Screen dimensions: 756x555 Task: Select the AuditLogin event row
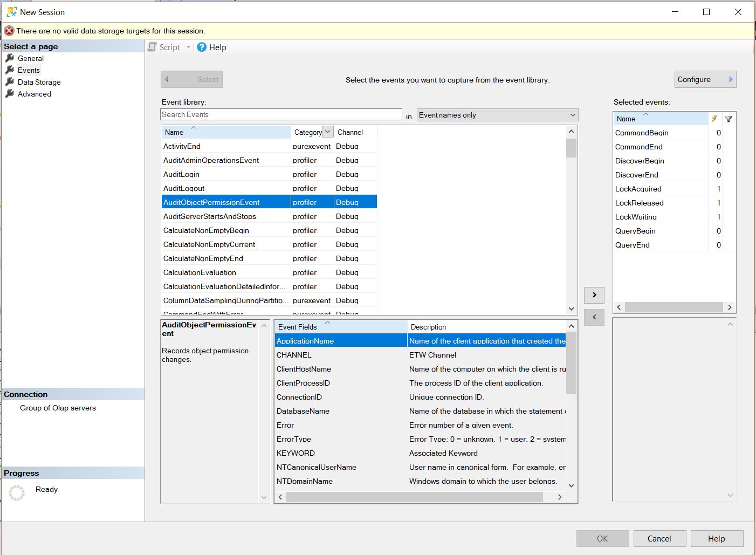pyautogui.click(x=269, y=174)
